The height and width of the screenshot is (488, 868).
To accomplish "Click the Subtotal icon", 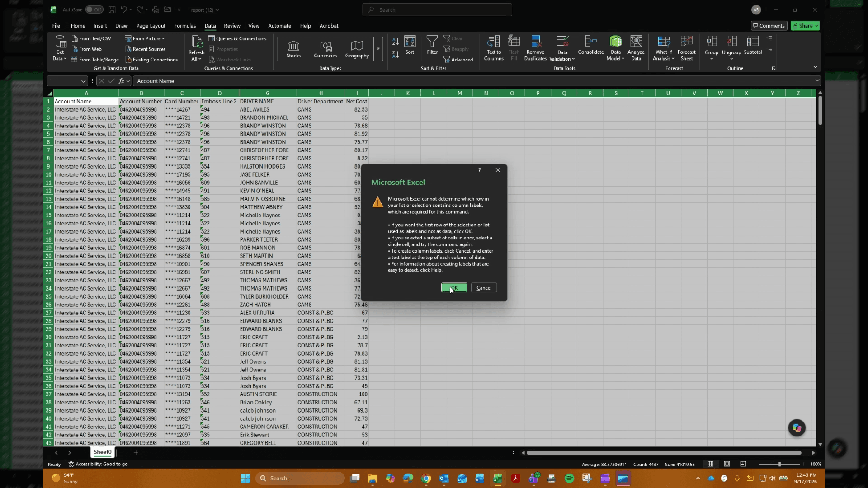I will pos(753,45).
